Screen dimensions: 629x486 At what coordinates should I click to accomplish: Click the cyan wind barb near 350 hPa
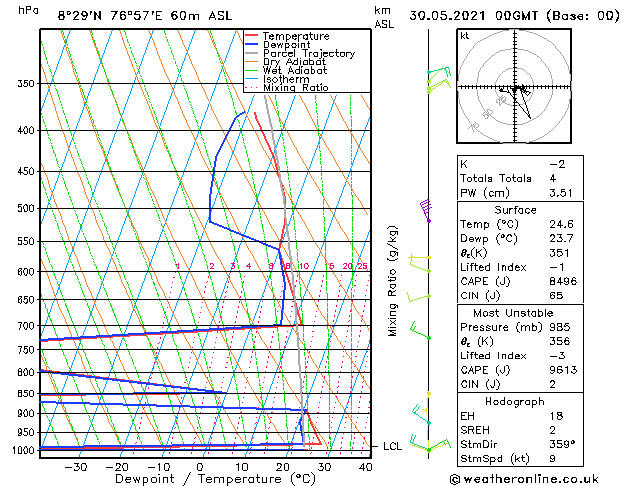click(x=439, y=71)
